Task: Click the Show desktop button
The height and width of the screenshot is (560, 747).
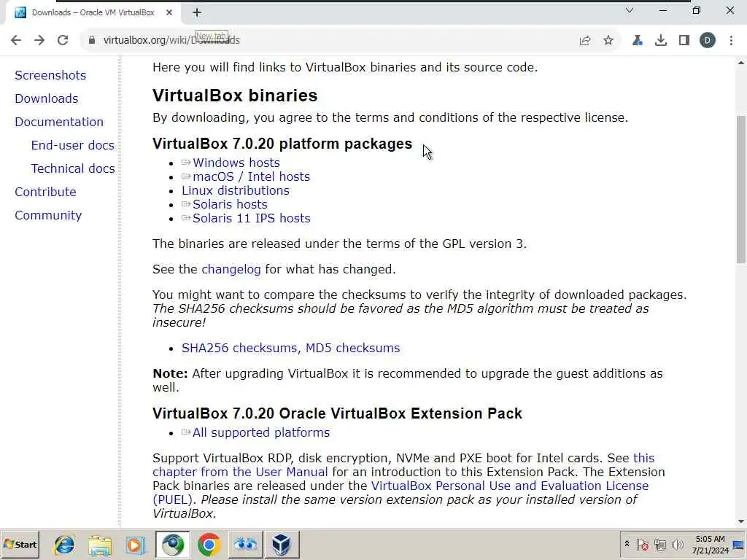Action: (739, 545)
